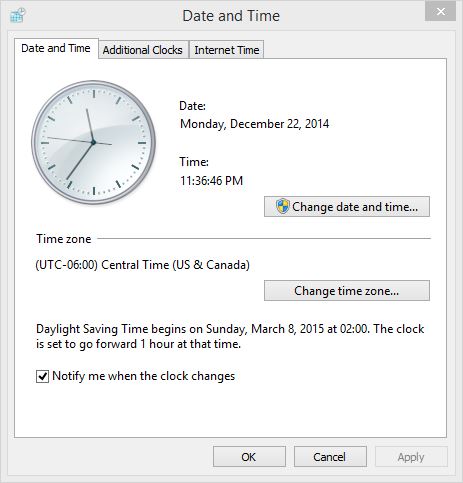The height and width of the screenshot is (483, 463).
Task: Click the Date and Time title bar icon
Action: click(17, 15)
